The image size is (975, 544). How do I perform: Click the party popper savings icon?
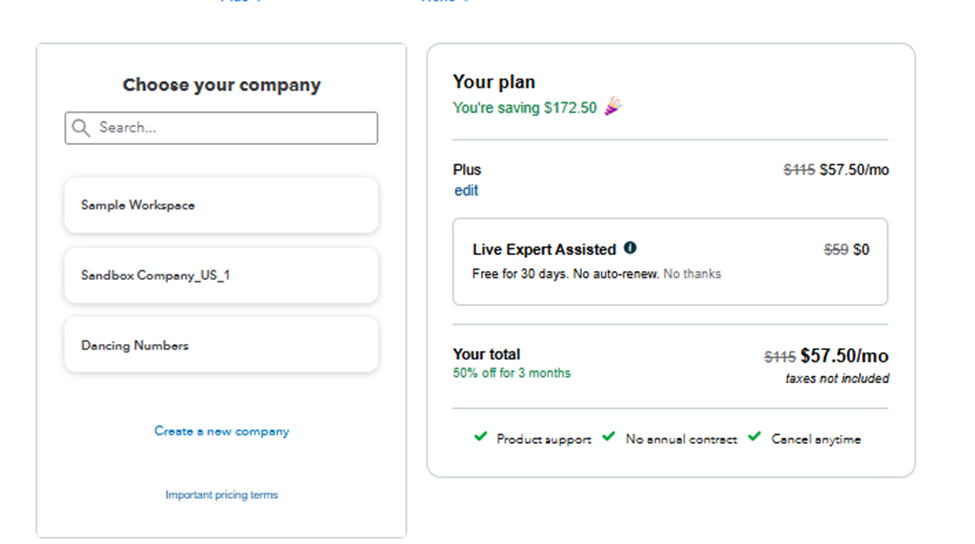click(x=612, y=107)
